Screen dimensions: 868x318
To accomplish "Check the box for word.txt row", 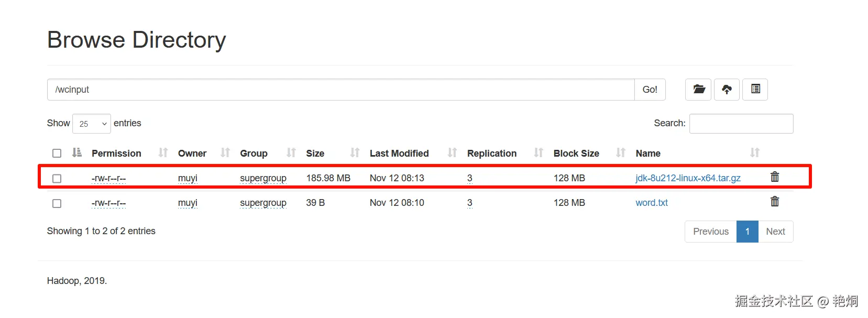I will (x=57, y=203).
